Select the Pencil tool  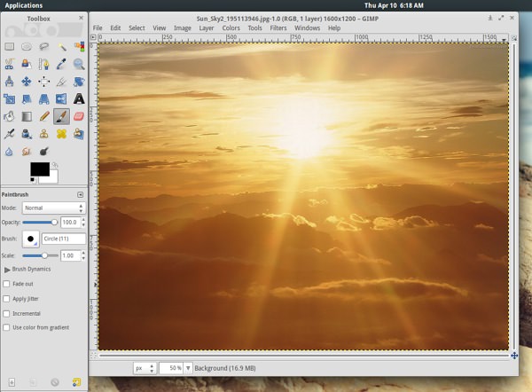(43, 116)
